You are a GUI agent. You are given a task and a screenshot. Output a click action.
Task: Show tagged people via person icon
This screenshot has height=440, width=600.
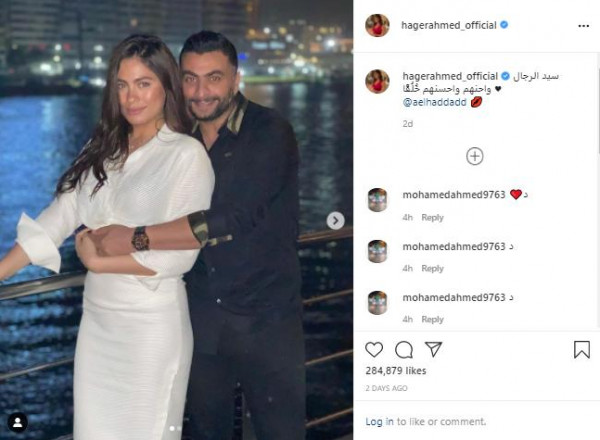18,422
